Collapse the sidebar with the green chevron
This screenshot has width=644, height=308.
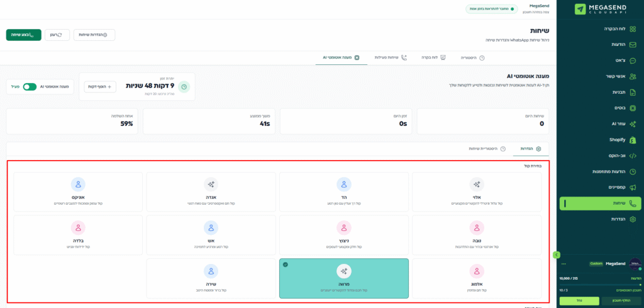click(x=556, y=254)
